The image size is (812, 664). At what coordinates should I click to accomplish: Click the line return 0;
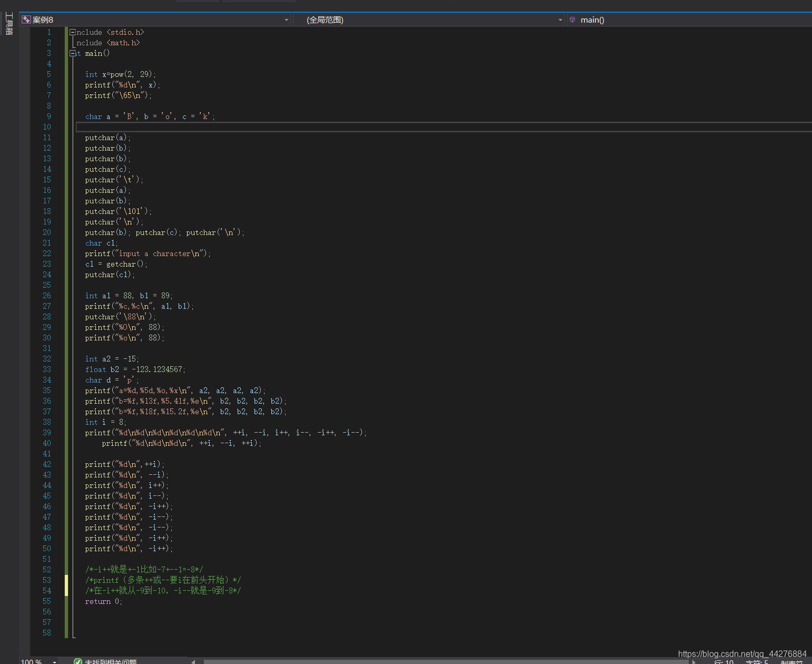pos(103,601)
